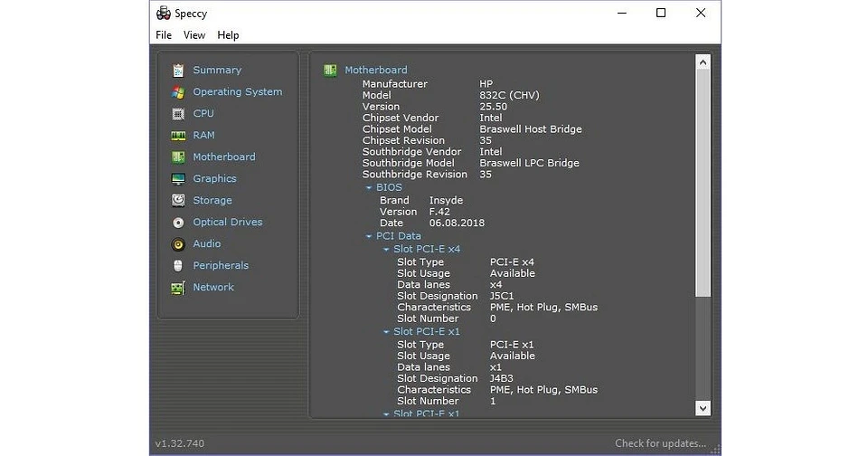Open the File menu
868x456 pixels.
(x=164, y=35)
